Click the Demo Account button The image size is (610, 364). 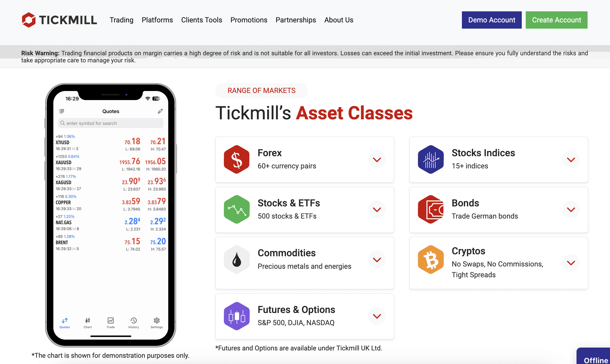[492, 20]
